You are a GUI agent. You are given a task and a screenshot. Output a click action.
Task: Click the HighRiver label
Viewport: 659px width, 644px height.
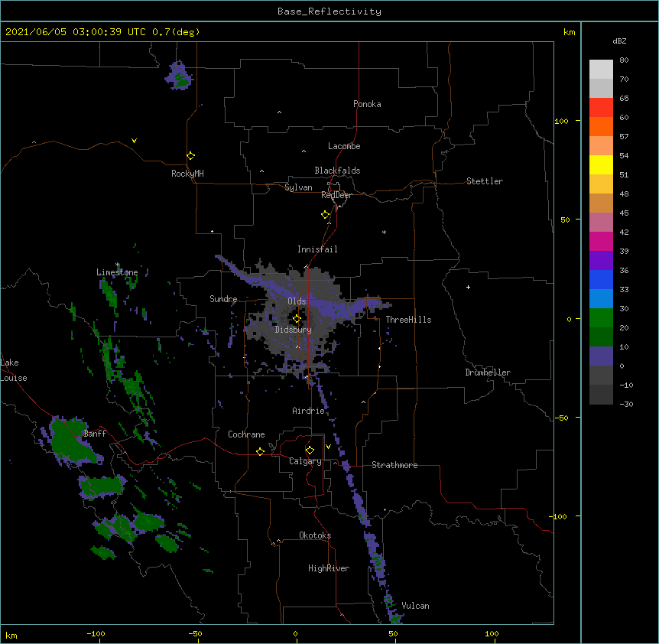pos(329,568)
